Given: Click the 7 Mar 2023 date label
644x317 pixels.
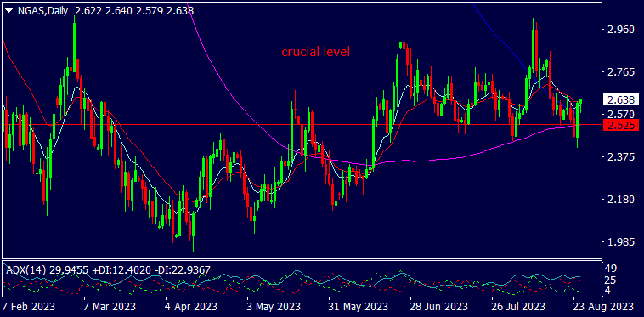Looking at the screenshot, I should click(x=110, y=306).
